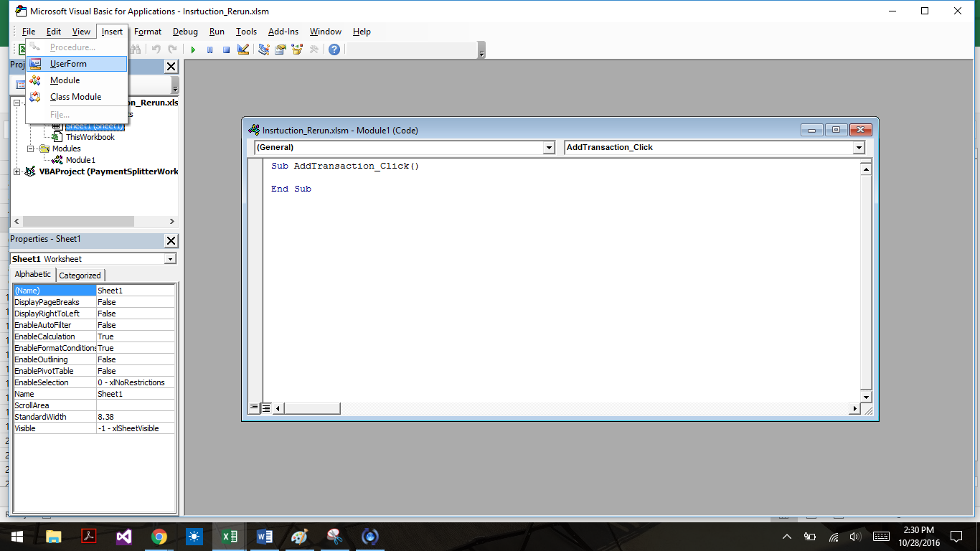The height and width of the screenshot is (551, 980).
Task: Choose UserForm from the Insert menu
Action: (77, 64)
